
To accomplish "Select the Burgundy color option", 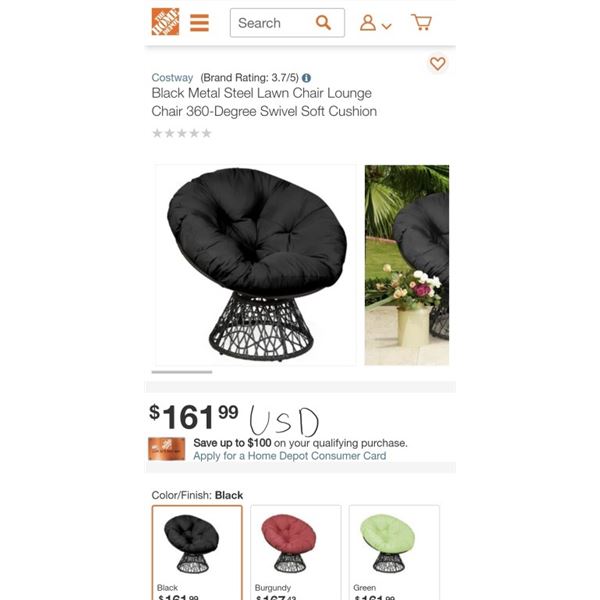I will (296, 553).
